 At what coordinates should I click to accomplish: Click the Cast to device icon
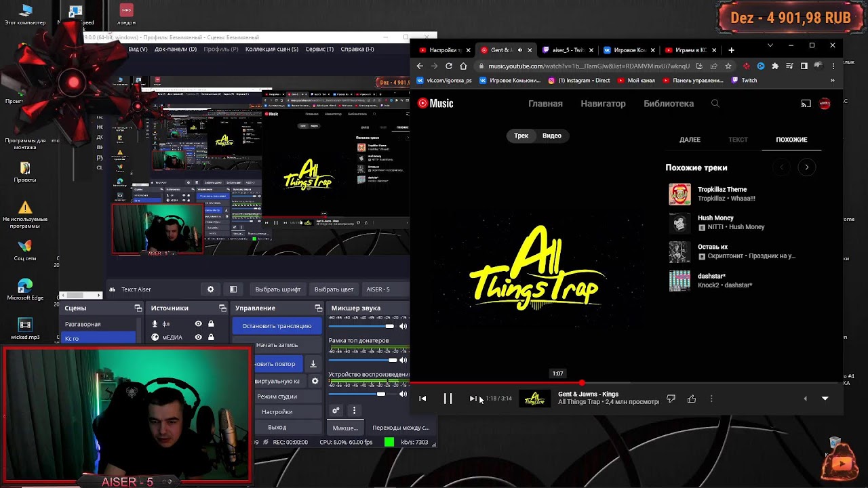click(x=806, y=104)
